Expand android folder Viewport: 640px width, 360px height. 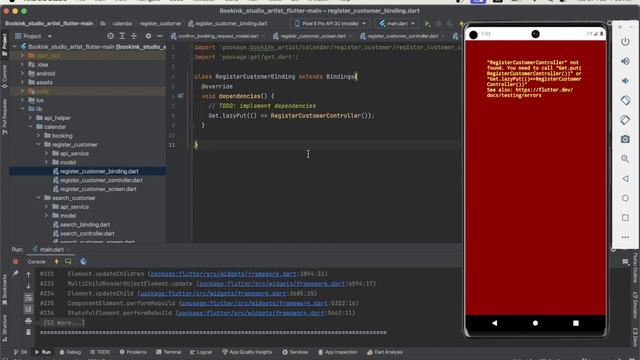[x=22, y=73]
